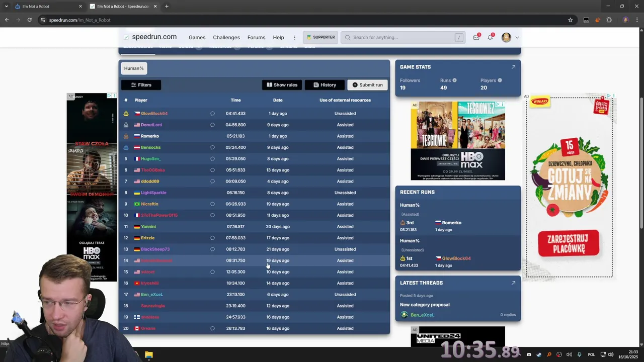The height and width of the screenshot is (362, 644).
Task: Open the Filters panel
Action: point(141,85)
